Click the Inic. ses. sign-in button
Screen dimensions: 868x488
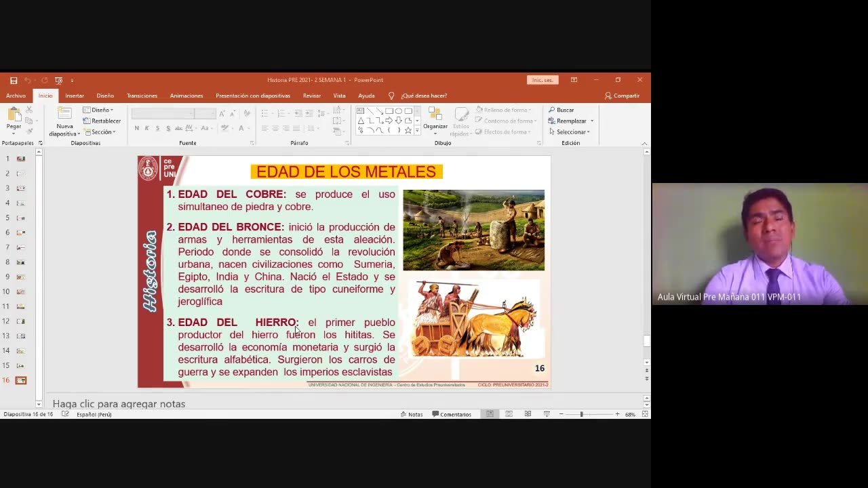(x=542, y=80)
